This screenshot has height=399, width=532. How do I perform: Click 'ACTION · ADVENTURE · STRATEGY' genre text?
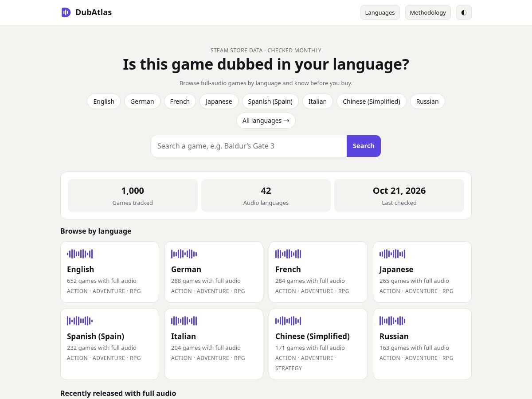(306, 363)
